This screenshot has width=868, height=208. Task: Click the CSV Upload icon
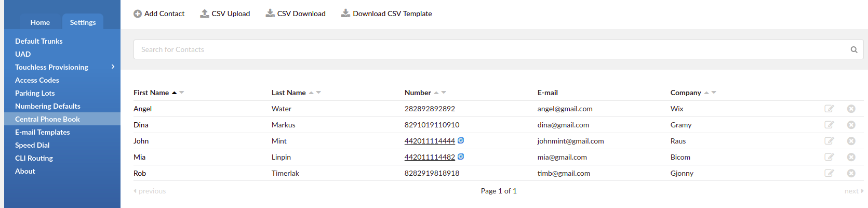click(x=205, y=14)
